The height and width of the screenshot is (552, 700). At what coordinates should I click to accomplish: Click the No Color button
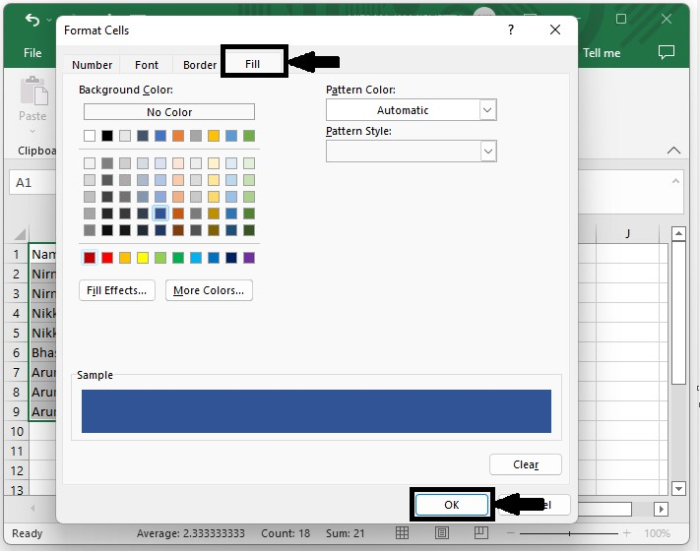(169, 112)
